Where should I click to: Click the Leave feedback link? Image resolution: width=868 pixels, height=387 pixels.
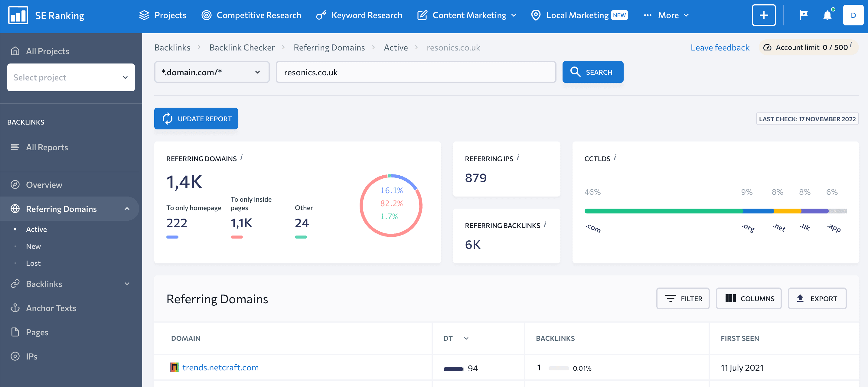tap(720, 47)
